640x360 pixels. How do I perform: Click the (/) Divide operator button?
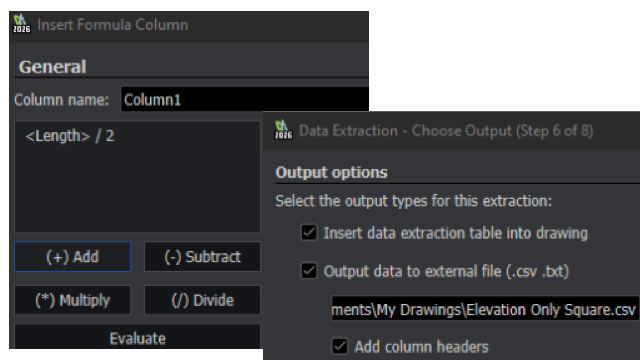point(202,300)
